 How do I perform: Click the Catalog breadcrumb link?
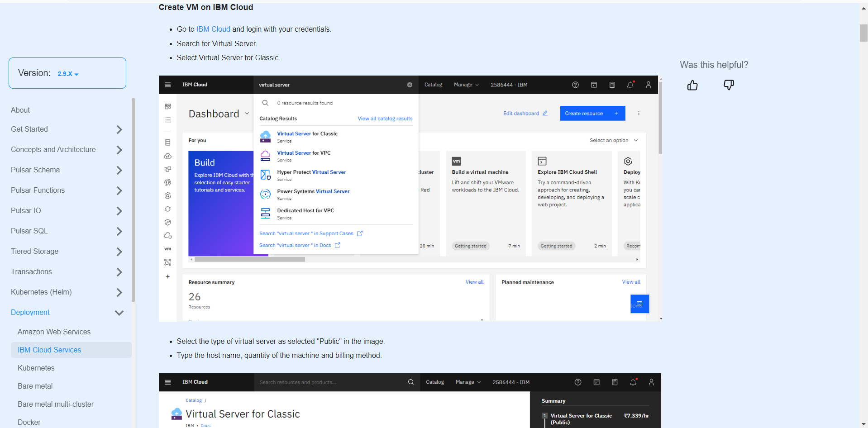click(194, 400)
